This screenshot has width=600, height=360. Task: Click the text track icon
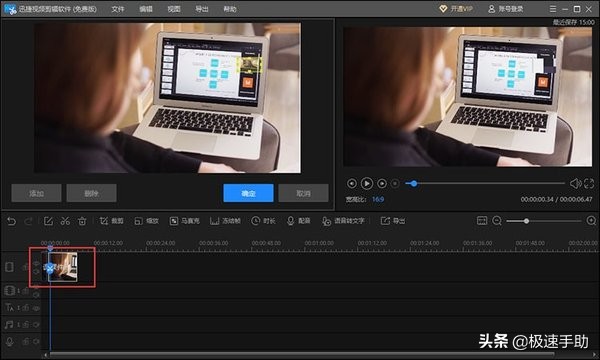pyautogui.click(x=10, y=307)
